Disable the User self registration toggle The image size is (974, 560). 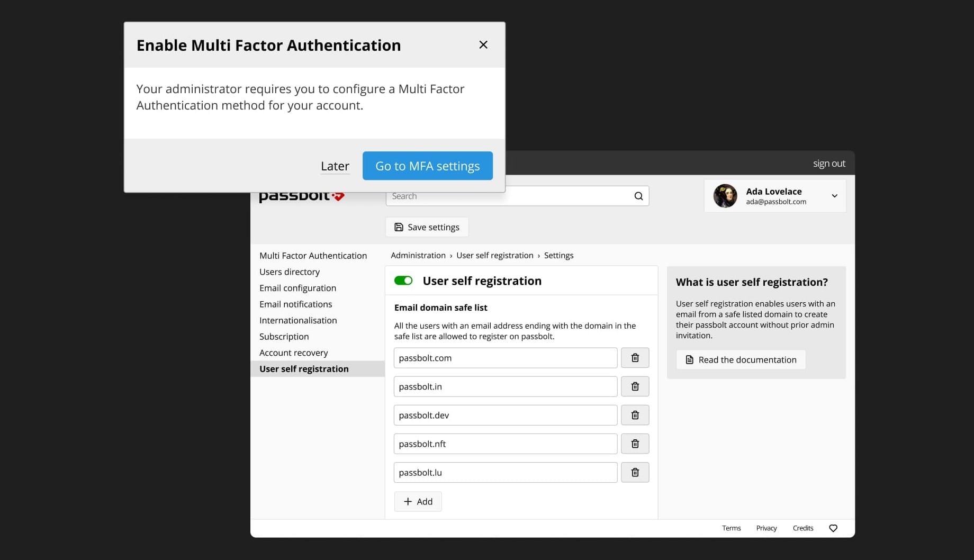403,281
